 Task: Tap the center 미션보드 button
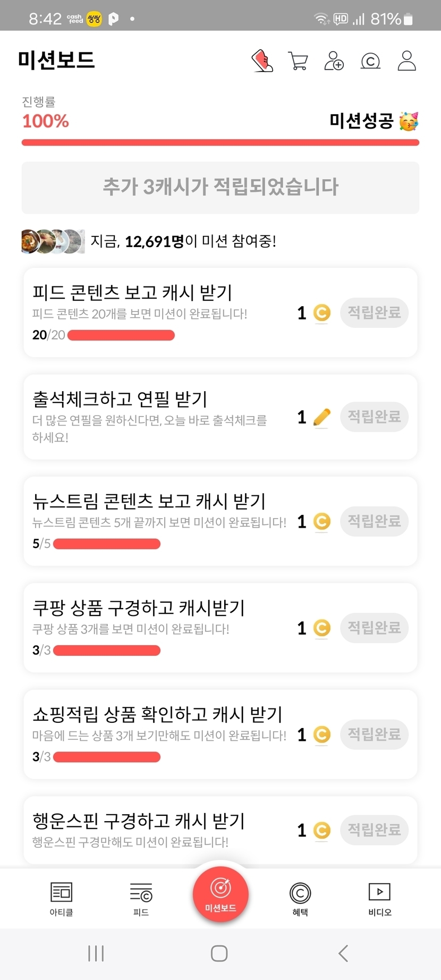[x=220, y=894]
